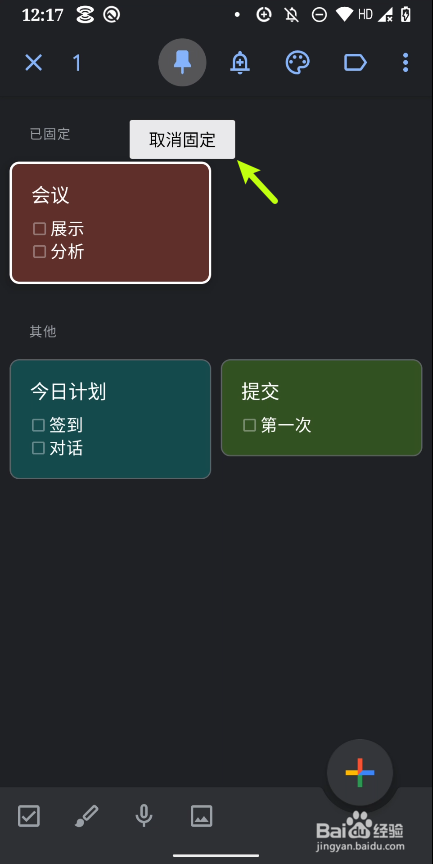
Task: Select the green 提交 note card
Action: 322,408
